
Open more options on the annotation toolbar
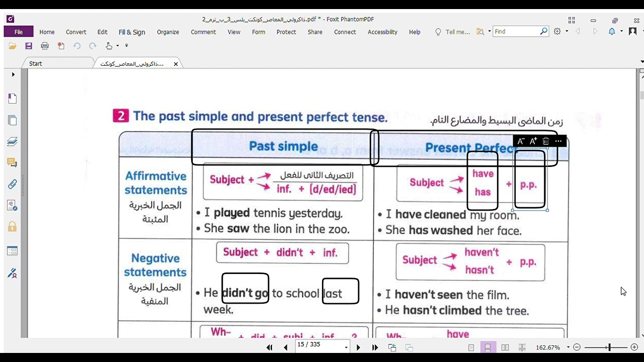pos(558,141)
